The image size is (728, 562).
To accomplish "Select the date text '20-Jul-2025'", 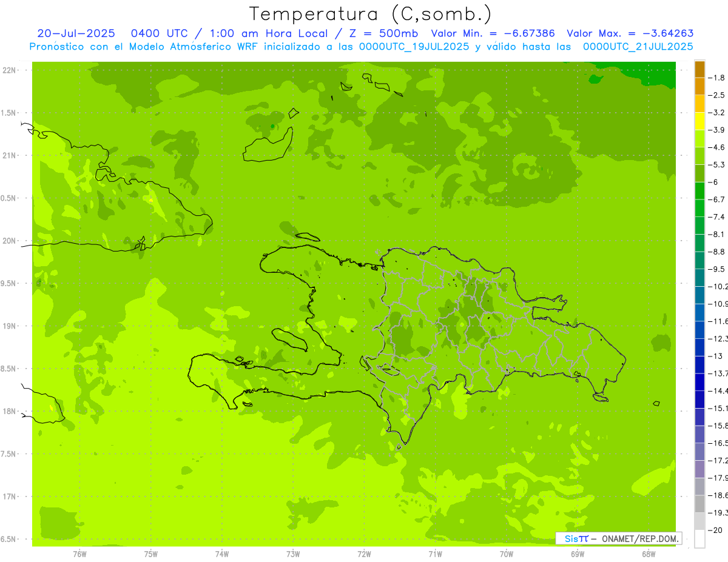I will click(x=76, y=33).
